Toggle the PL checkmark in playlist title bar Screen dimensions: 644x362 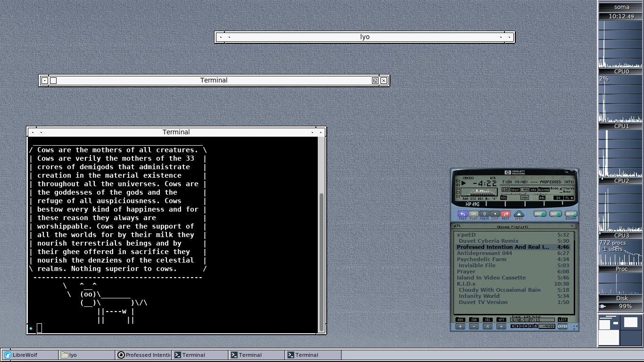tap(456, 226)
